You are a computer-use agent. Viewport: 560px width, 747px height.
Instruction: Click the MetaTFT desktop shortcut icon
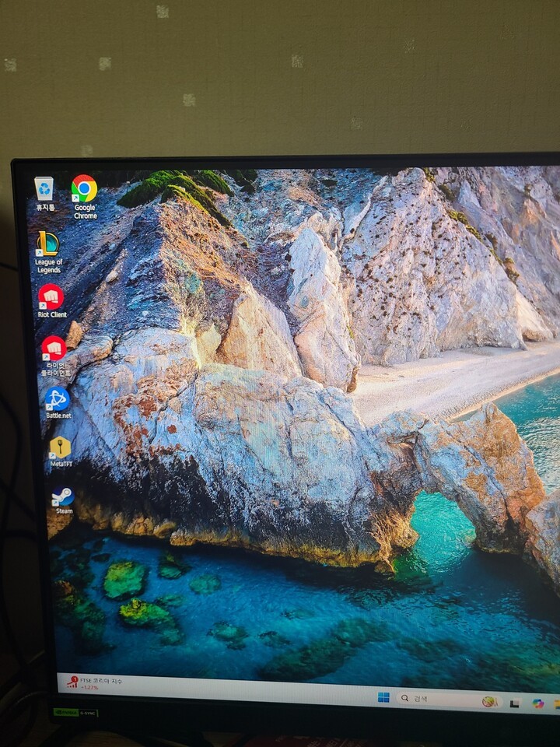point(60,447)
